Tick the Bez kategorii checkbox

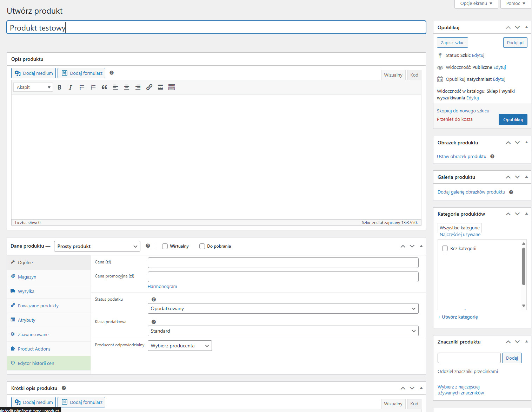(x=445, y=249)
